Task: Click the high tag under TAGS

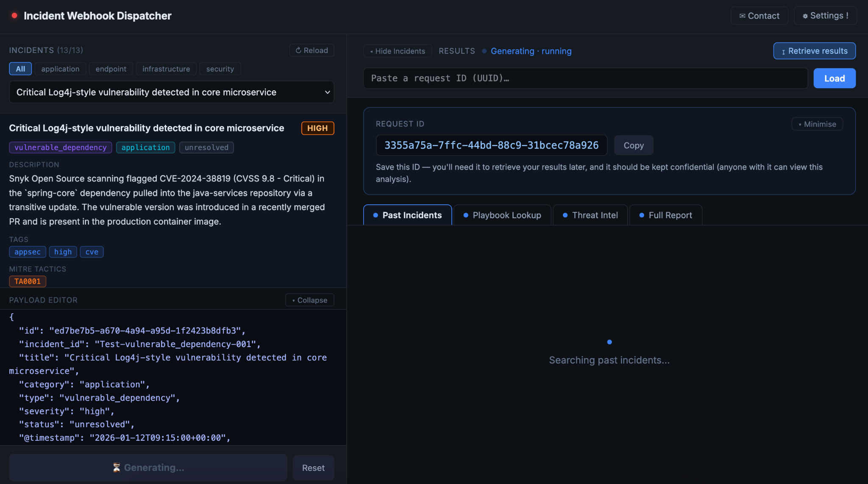Action: point(63,252)
